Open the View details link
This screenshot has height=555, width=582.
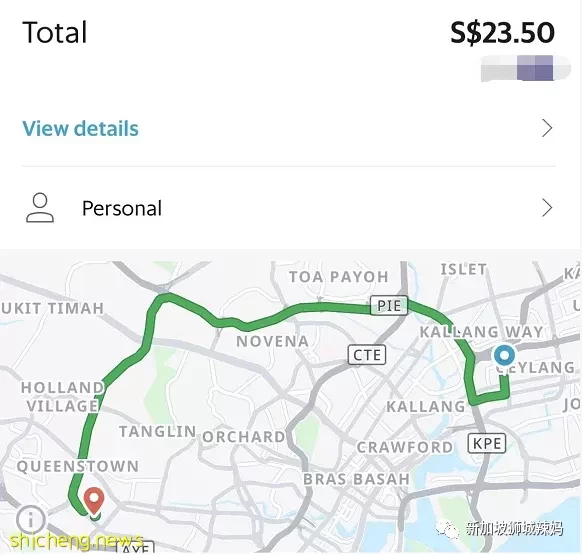point(80,128)
